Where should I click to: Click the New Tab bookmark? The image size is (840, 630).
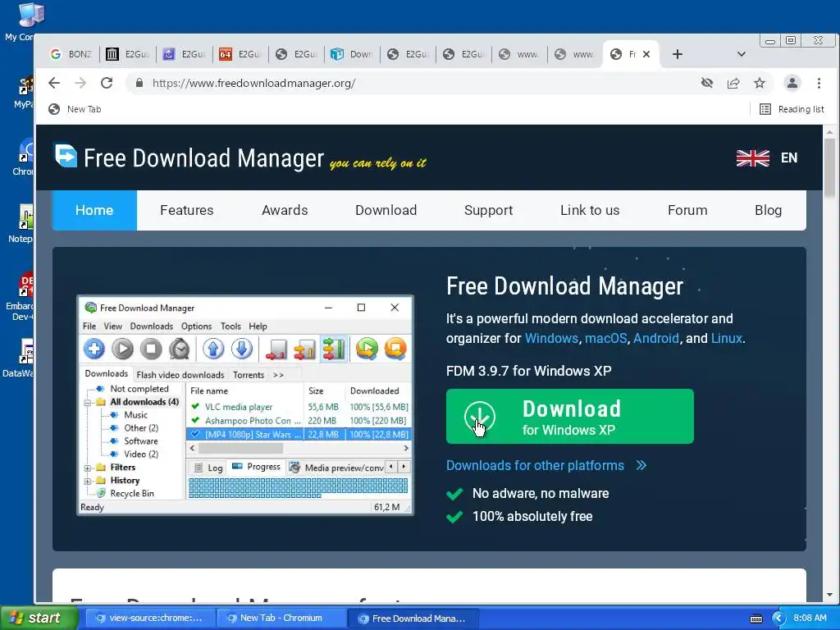coord(75,109)
